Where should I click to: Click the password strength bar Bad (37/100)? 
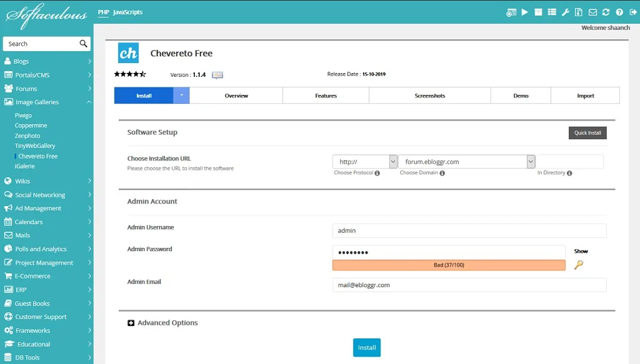[449, 265]
